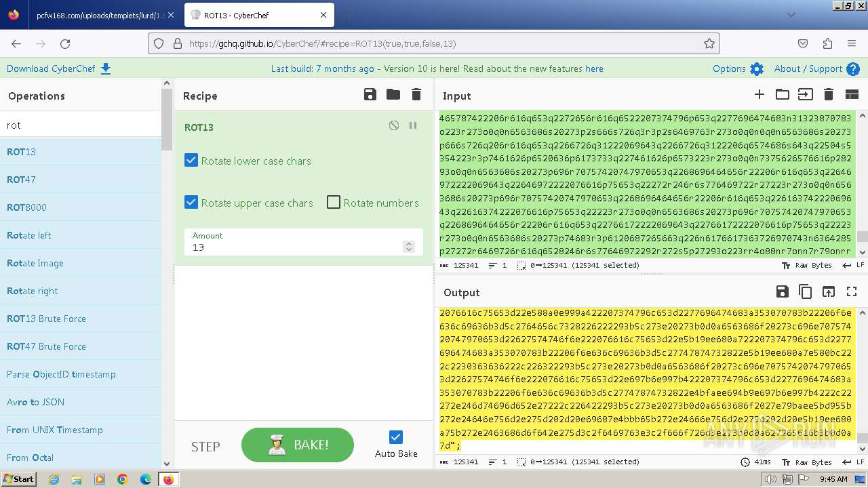The height and width of the screenshot is (488, 868).
Task: Open Output LF end-of-line selector
Action: (853, 462)
